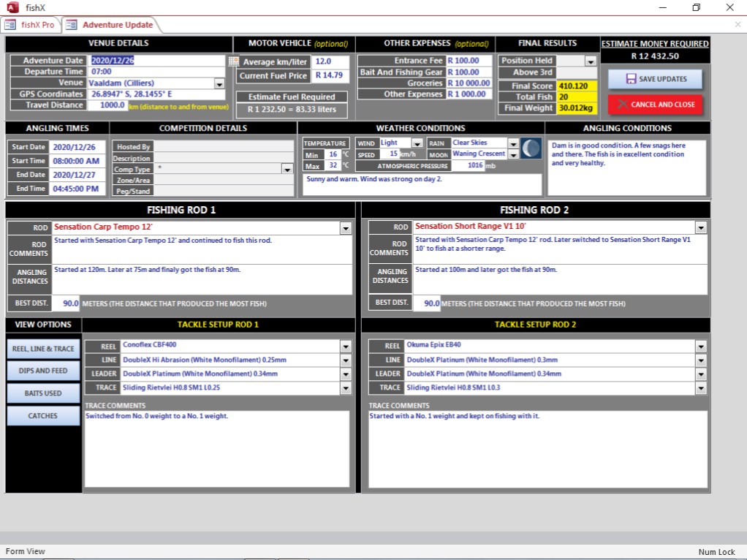Show the Dips and Feed view
747x560 pixels.
point(43,371)
